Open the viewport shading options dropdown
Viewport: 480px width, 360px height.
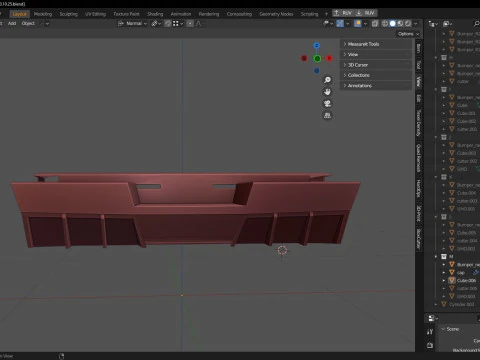coord(416,24)
